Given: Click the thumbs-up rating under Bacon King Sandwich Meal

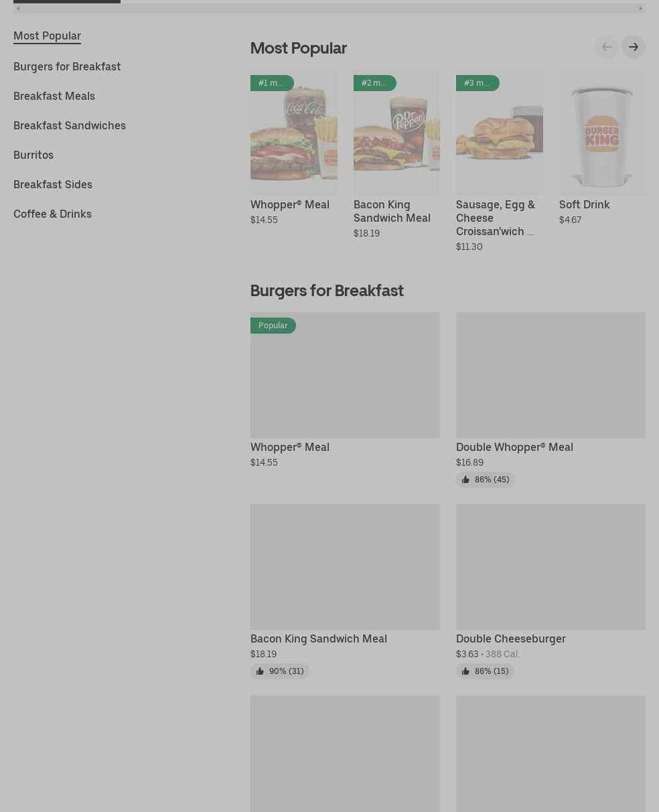Looking at the screenshot, I should [280, 671].
